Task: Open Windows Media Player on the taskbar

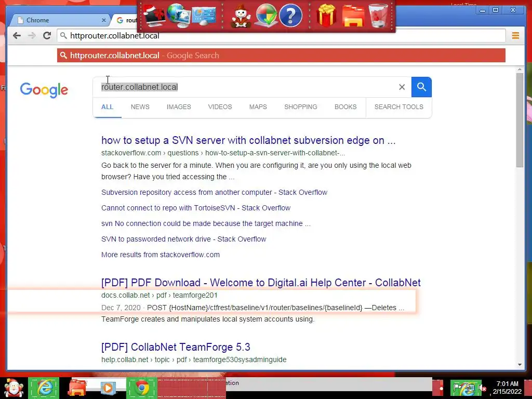Action: 108,388
